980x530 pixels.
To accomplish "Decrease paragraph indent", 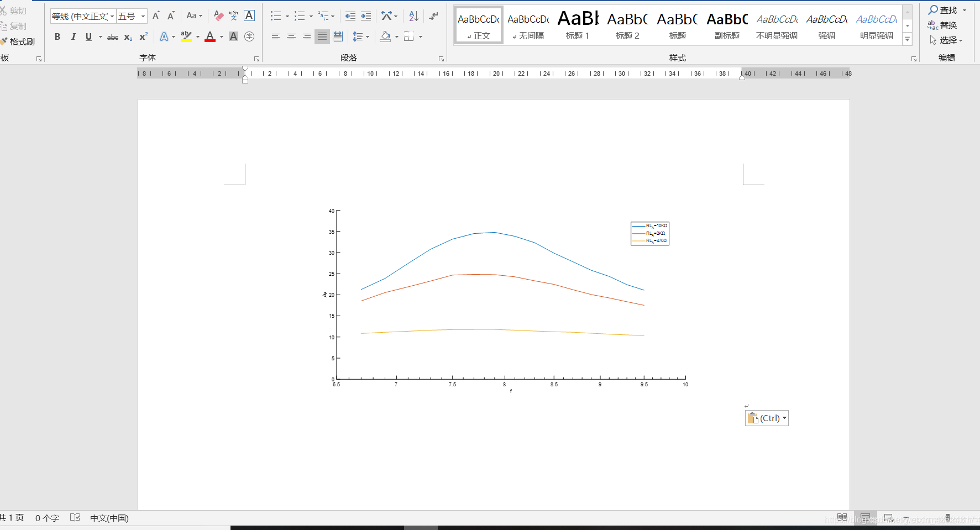I will [x=350, y=16].
